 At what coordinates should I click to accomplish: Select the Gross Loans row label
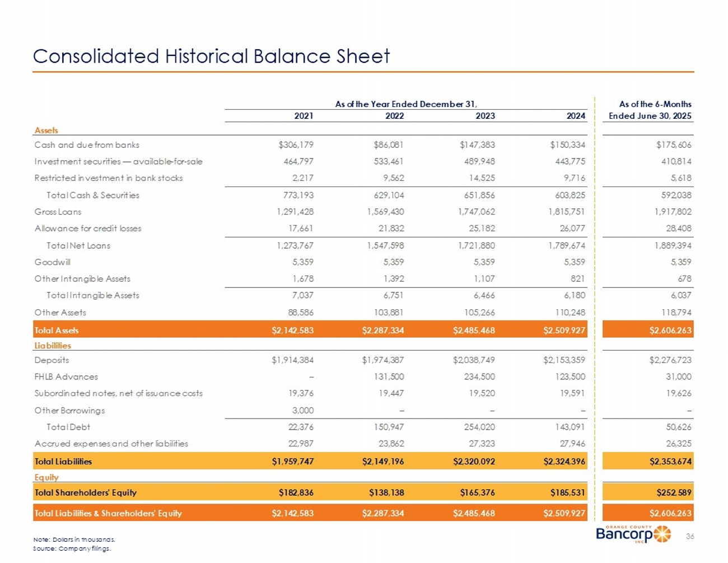click(58, 212)
